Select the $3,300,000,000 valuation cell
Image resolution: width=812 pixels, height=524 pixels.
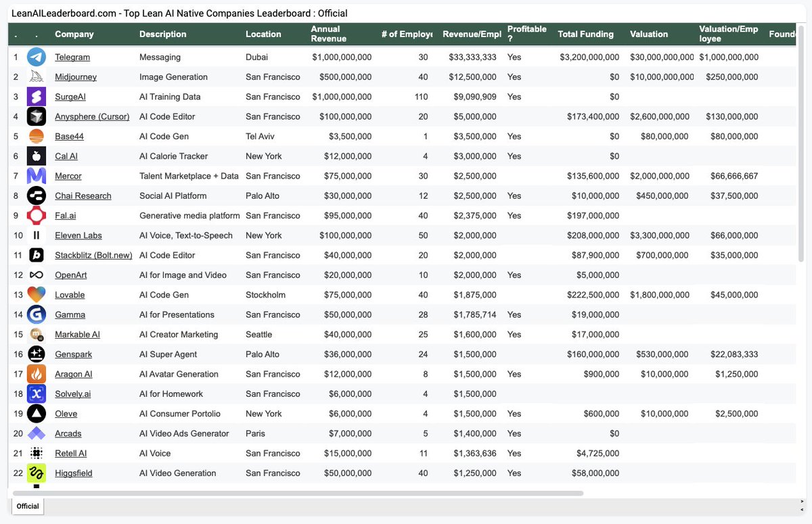pos(660,235)
